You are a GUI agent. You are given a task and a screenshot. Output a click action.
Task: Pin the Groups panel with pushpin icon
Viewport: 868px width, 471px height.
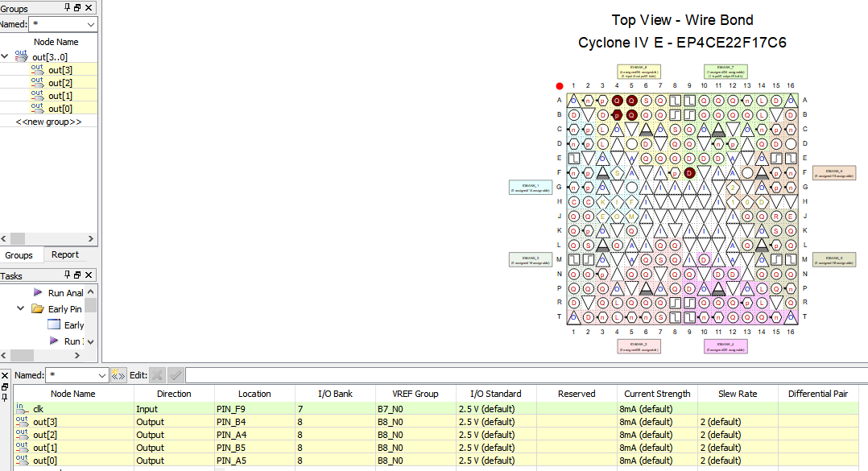[67, 7]
